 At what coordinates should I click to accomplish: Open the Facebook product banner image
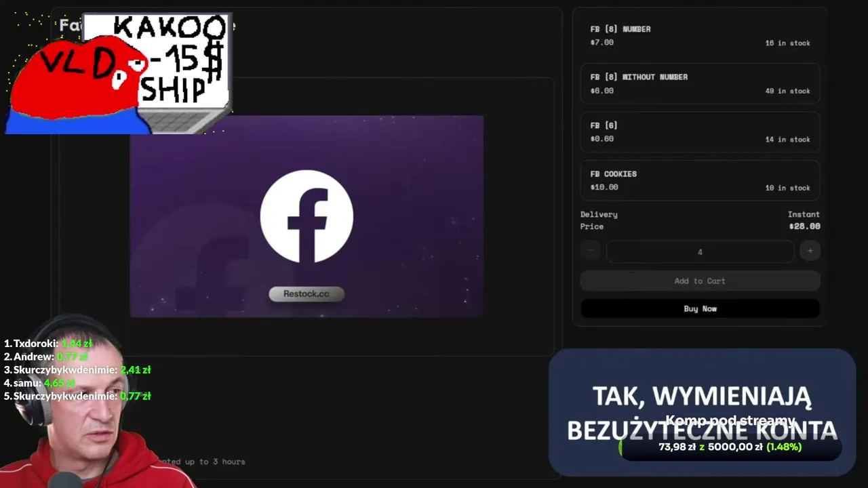pyautogui.click(x=307, y=216)
